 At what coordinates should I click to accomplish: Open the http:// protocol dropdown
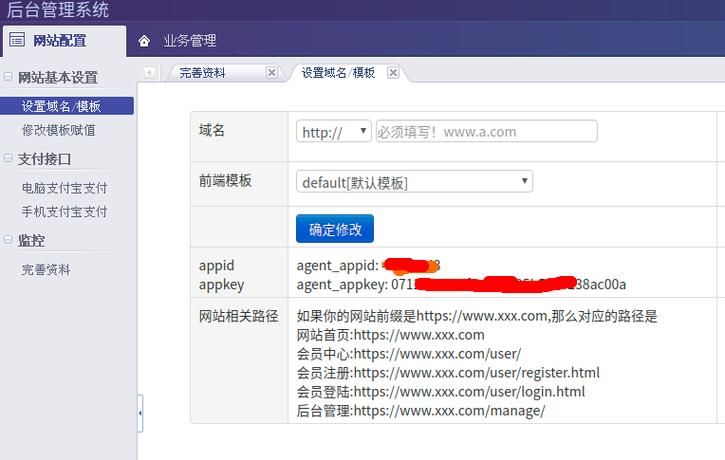[333, 131]
